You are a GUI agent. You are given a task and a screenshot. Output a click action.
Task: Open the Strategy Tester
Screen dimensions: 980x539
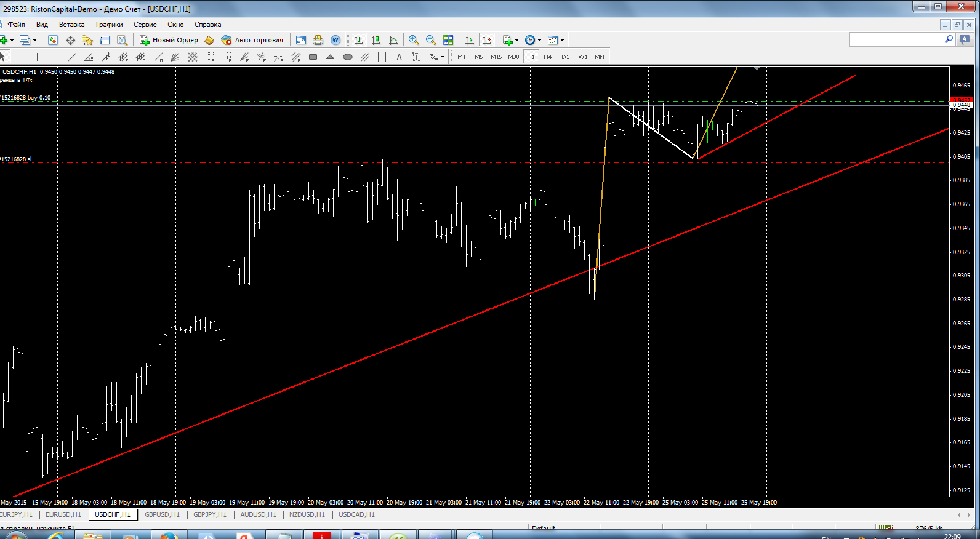coord(122,40)
